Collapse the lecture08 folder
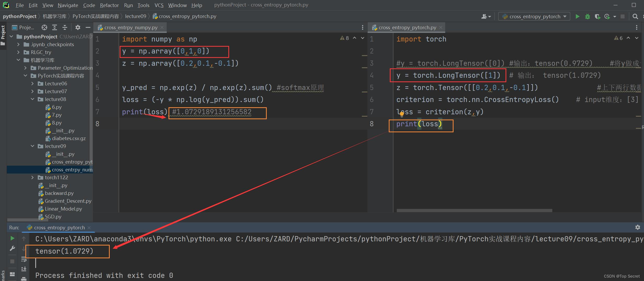644x281 pixels. coord(32,99)
